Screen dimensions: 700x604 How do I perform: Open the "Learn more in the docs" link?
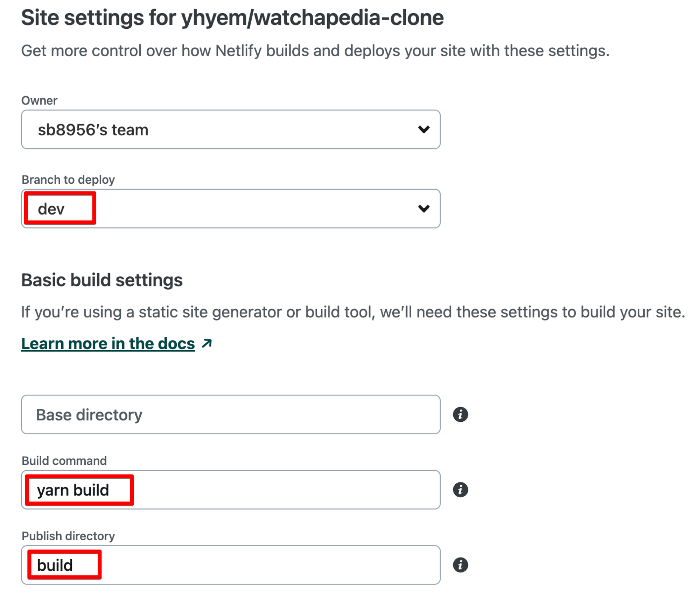click(x=108, y=344)
